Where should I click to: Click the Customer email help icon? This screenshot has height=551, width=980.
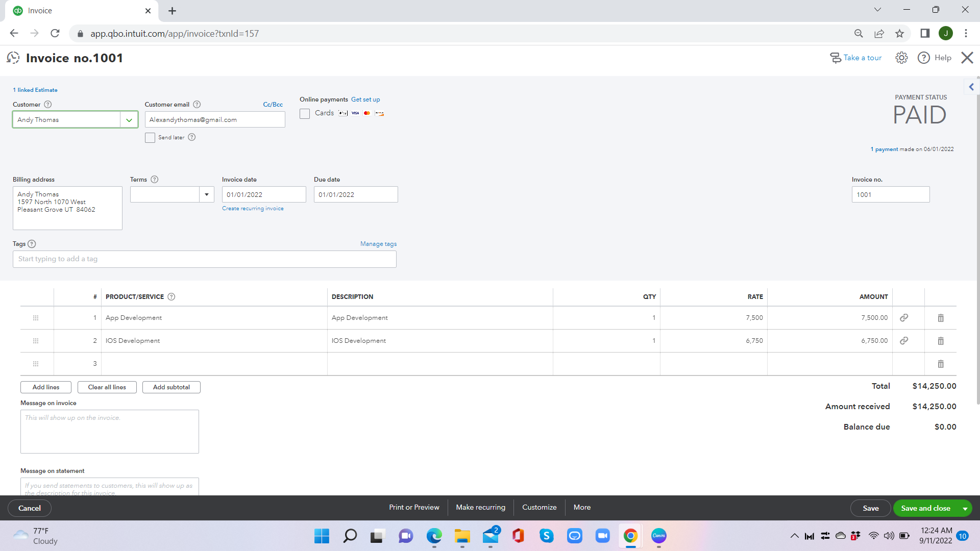pos(197,105)
